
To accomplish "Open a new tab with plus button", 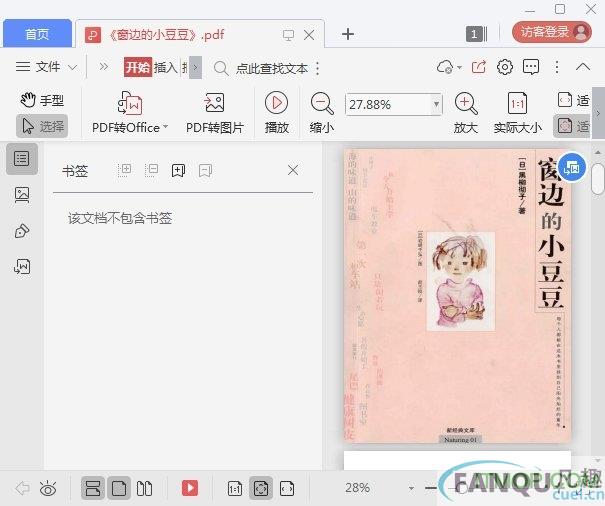I will [x=348, y=34].
